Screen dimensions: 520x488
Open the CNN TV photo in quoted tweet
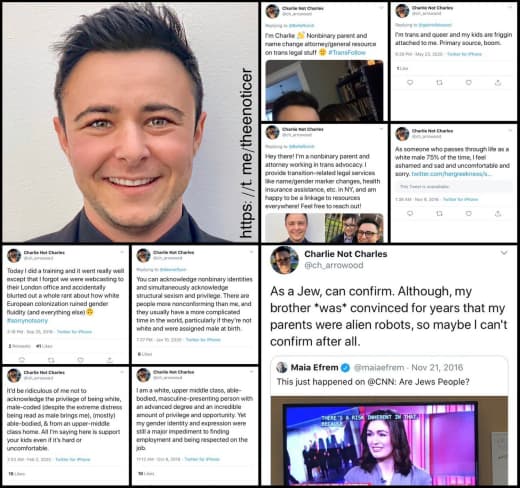point(389,441)
